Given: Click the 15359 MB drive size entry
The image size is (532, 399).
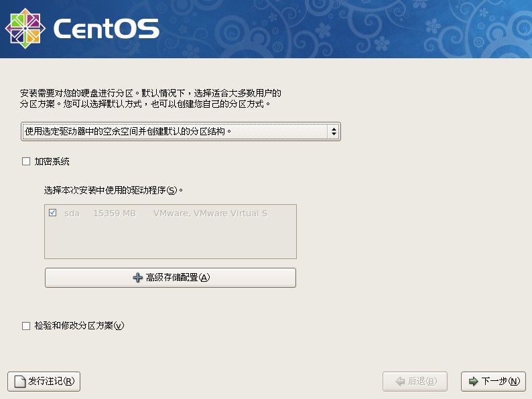Looking at the screenshot, I should [x=114, y=214].
